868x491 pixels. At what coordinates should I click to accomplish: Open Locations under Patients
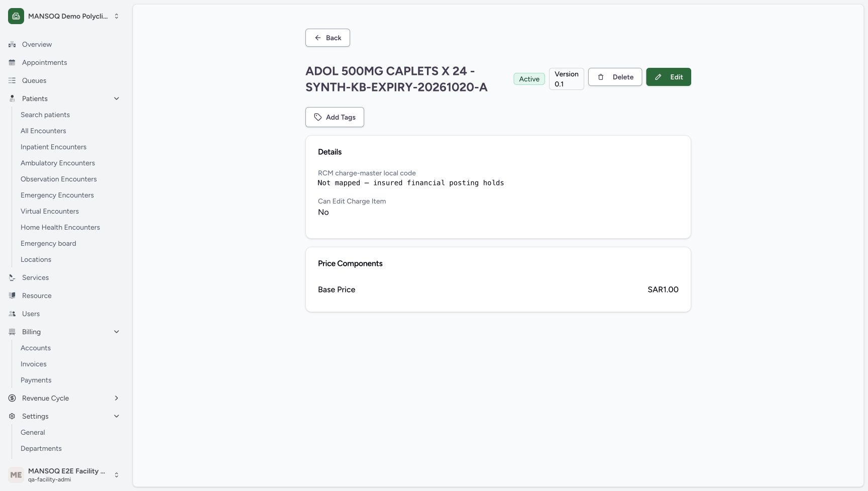(36, 259)
